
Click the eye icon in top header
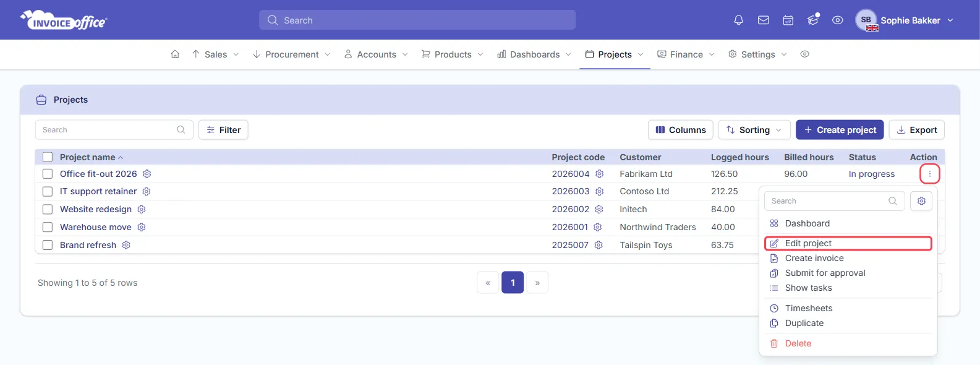[838, 20]
